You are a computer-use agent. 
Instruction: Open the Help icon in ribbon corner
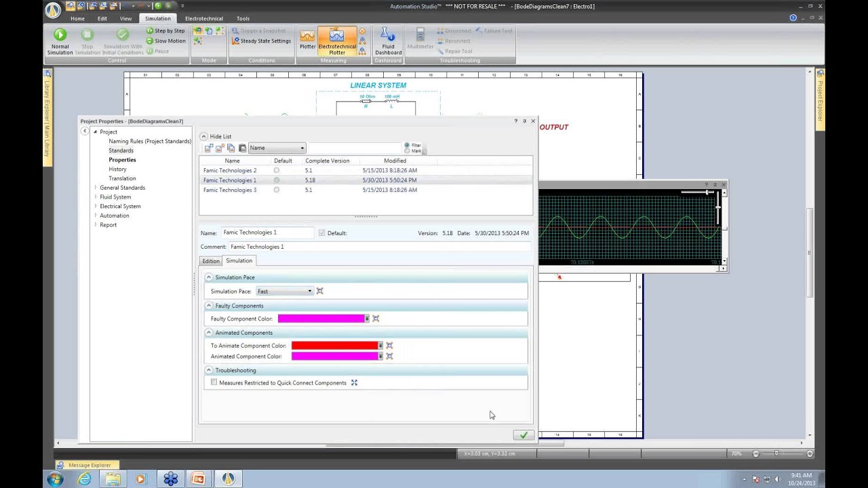[793, 18]
